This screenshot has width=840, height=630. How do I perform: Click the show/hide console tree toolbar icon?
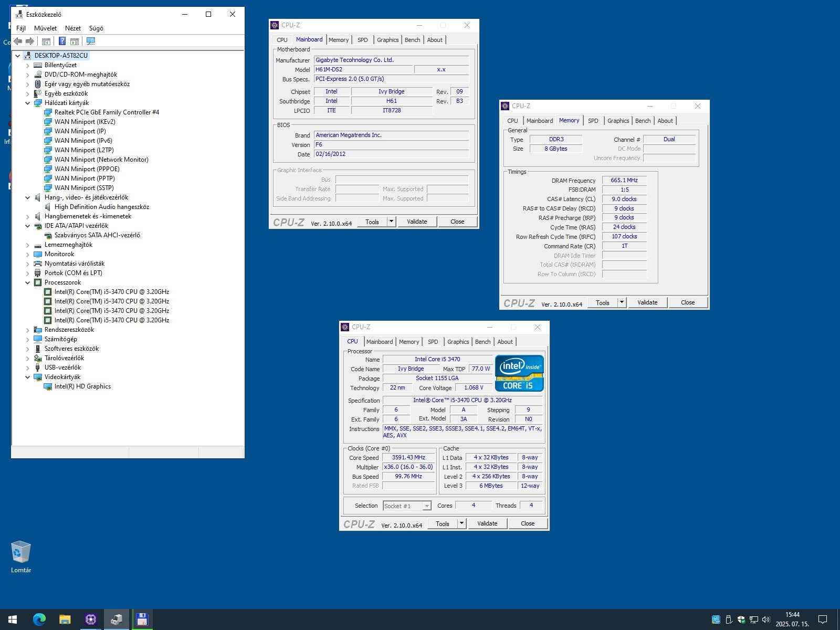tap(46, 41)
